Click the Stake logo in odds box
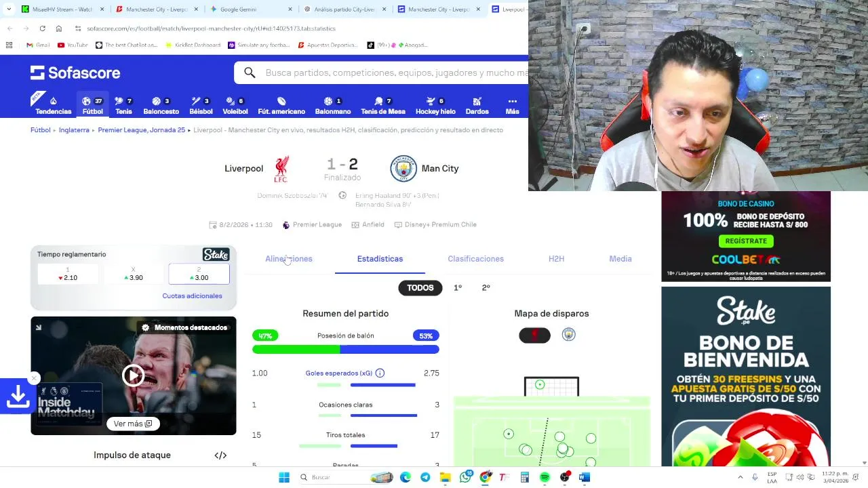This screenshot has width=868, height=488. point(216,255)
